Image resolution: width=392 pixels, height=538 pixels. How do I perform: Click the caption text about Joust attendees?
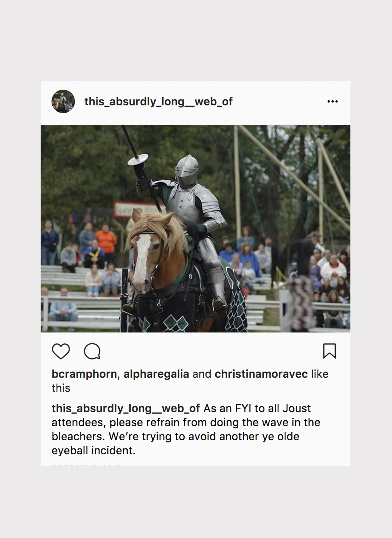click(x=186, y=429)
